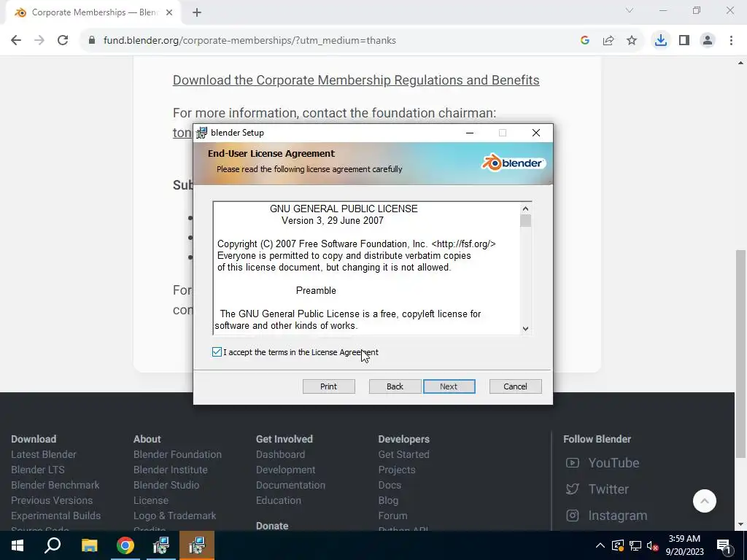Share this page icon

point(608,41)
